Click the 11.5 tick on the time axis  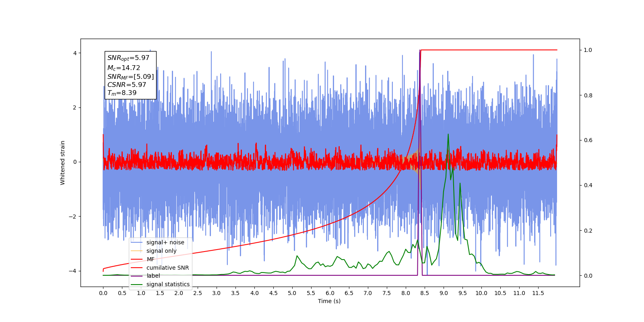538,293
